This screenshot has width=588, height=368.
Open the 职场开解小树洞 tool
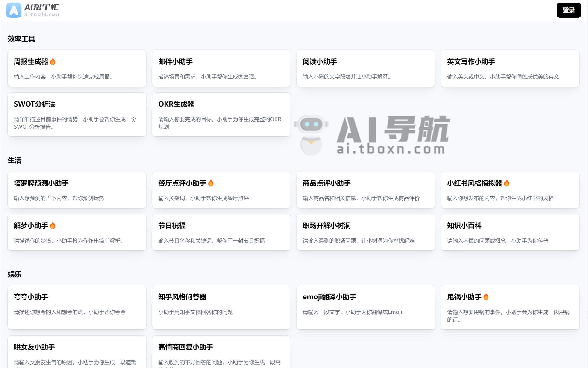tap(365, 232)
